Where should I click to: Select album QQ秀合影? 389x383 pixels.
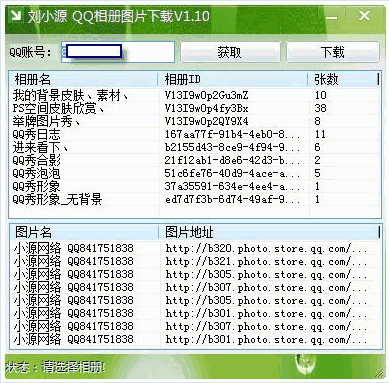[36, 160]
